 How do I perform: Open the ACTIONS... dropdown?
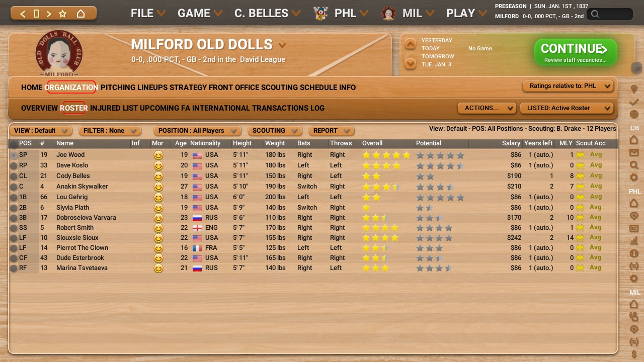tap(487, 108)
